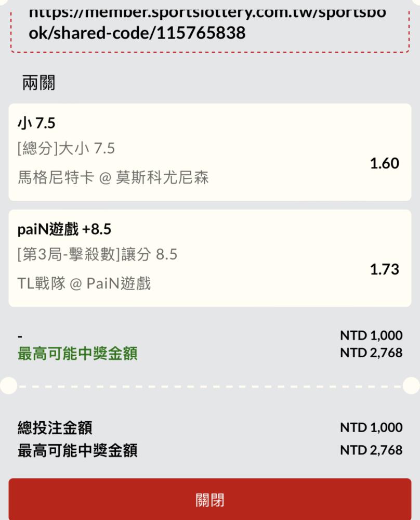Select the 小 7.5 bet card
Image resolution: width=420 pixels, height=520 pixels.
210,152
